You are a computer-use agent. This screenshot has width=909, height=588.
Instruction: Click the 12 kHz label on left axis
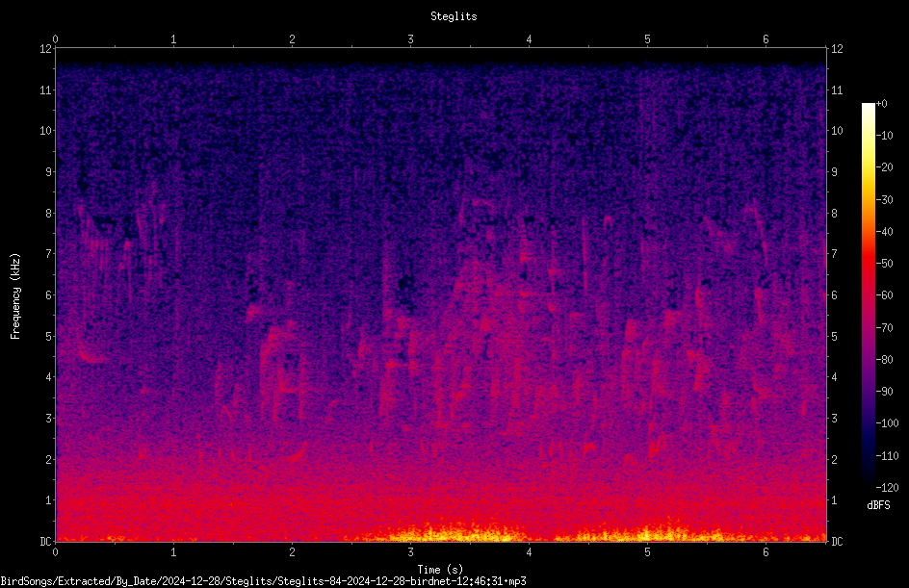click(46, 49)
